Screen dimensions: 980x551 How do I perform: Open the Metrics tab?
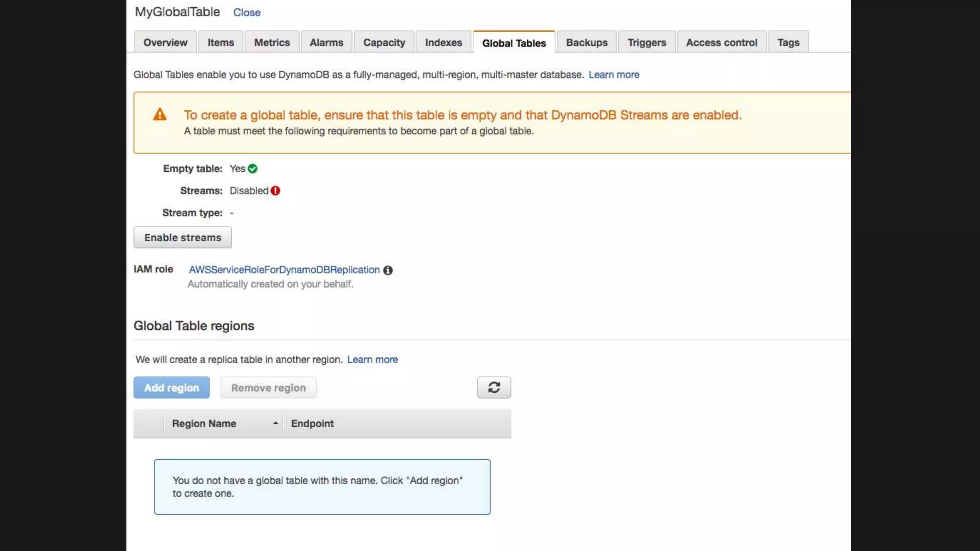(x=272, y=43)
